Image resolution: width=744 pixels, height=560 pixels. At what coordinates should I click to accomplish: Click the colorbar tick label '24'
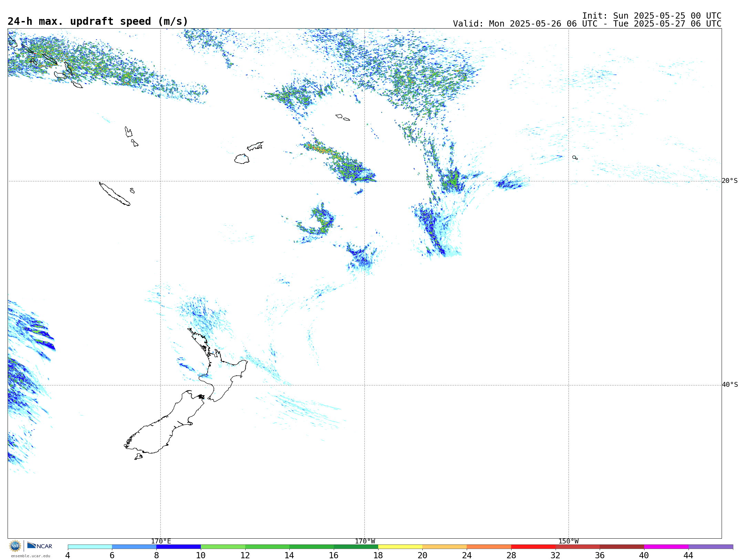[x=467, y=556]
